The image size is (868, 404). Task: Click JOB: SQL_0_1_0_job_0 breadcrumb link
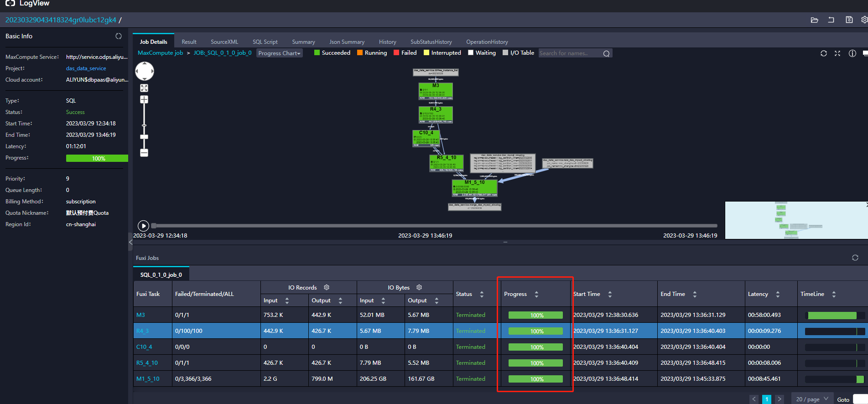222,53
